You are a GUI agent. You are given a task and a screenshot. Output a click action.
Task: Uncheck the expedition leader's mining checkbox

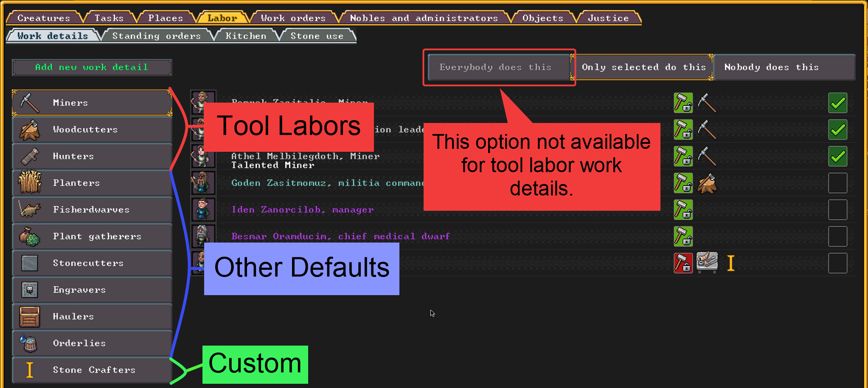837,129
